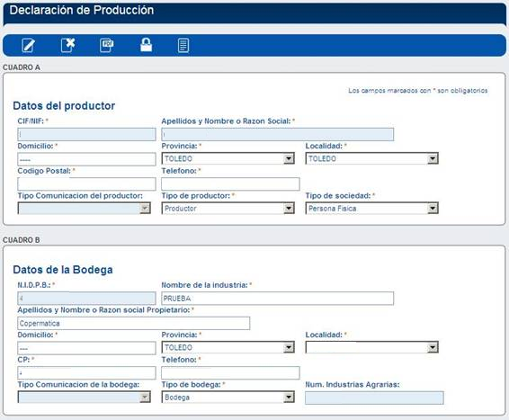The height and width of the screenshot is (420, 509).
Task: Focus the CIF/NIF input field
Action: (x=86, y=134)
